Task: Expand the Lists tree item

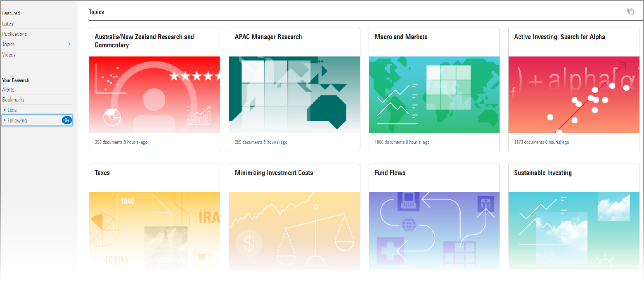Action: coord(5,110)
